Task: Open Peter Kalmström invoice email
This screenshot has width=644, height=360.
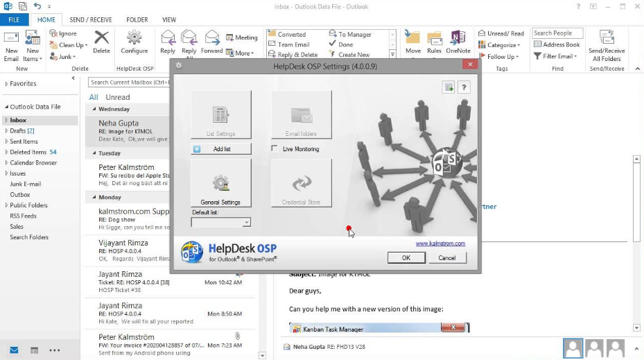Action: click(170, 345)
